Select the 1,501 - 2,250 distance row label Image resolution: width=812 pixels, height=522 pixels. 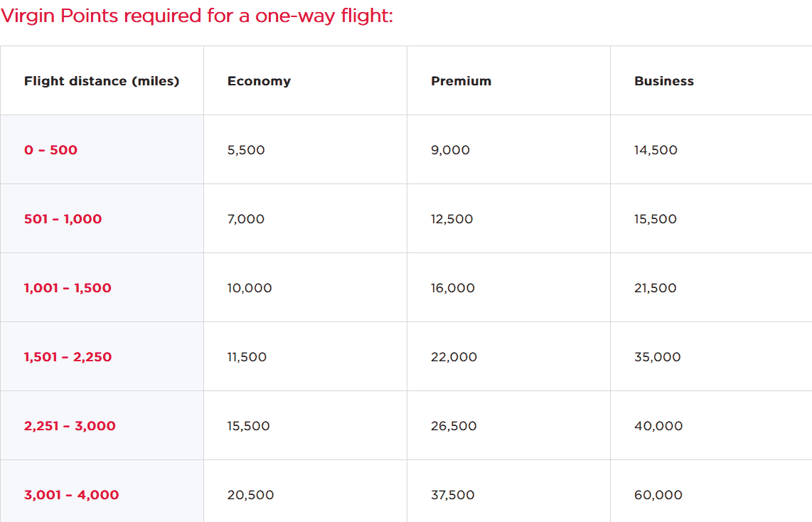[x=68, y=357]
